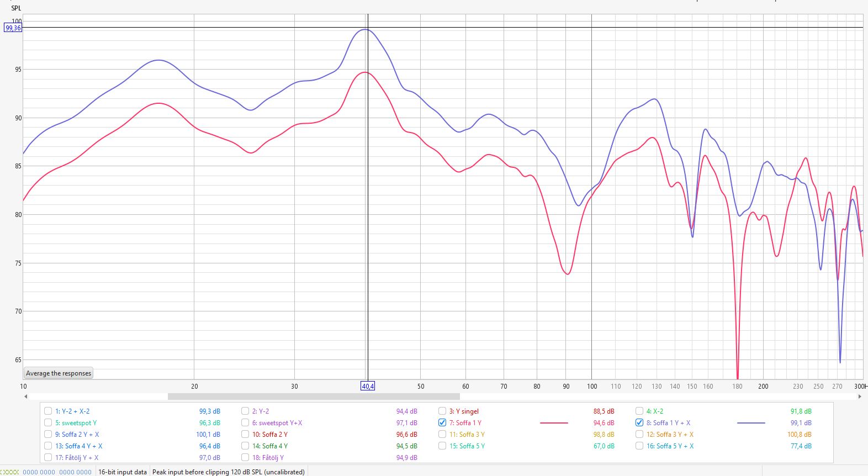Click the horizontal scrollbar right arrow

[860, 396]
